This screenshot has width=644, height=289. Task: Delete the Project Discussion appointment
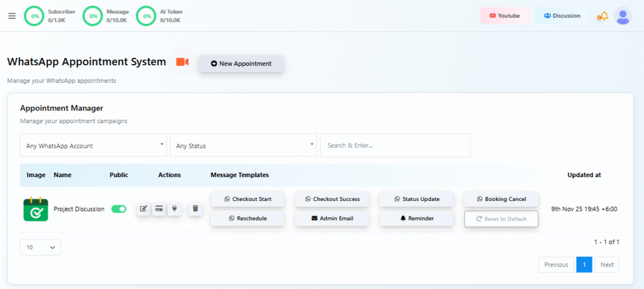point(196,209)
